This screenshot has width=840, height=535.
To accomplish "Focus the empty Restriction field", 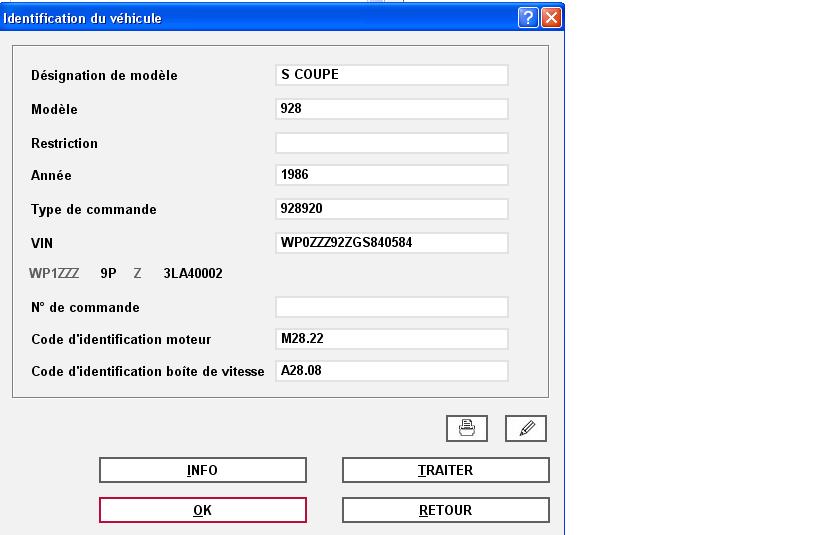I will (392, 143).
